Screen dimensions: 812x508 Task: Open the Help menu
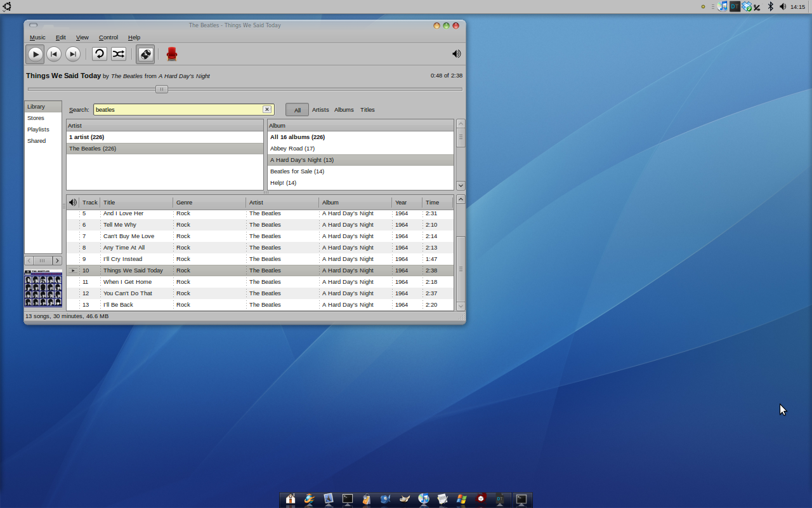pyautogui.click(x=134, y=37)
